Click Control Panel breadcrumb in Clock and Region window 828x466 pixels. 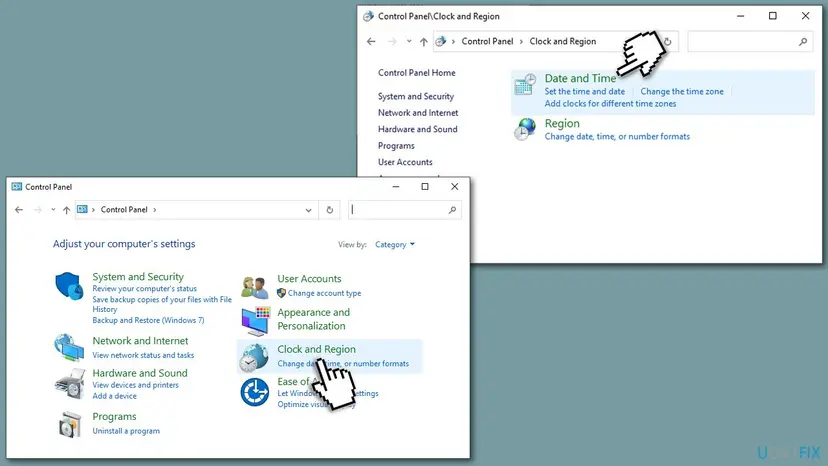487,41
